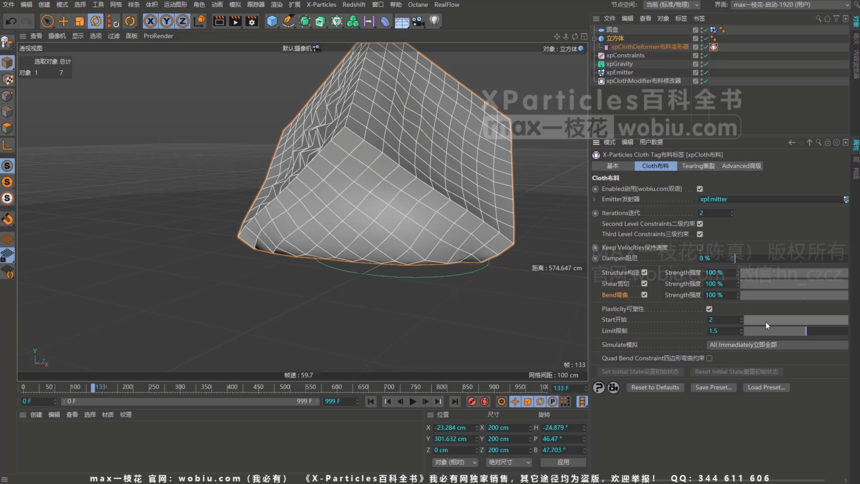860x484 pixels.
Task: Click the Render View clapperboard icon
Action: [x=219, y=21]
